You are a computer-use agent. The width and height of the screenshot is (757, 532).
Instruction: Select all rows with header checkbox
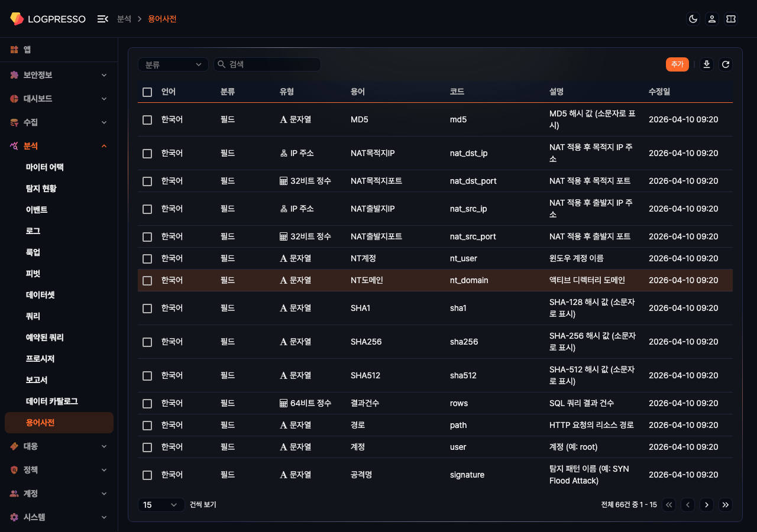click(147, 92)
